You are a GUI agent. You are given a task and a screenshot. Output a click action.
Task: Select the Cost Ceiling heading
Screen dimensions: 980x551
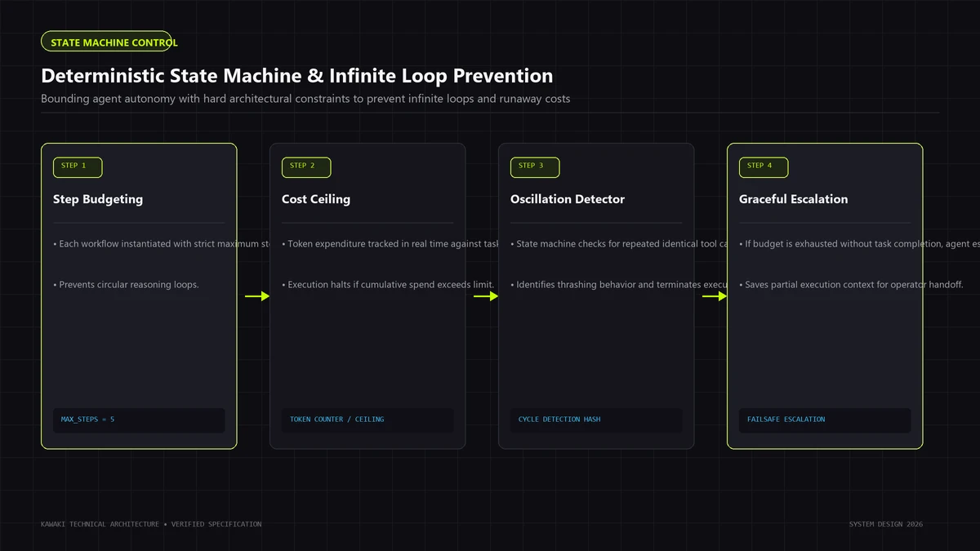pos(316,199)
